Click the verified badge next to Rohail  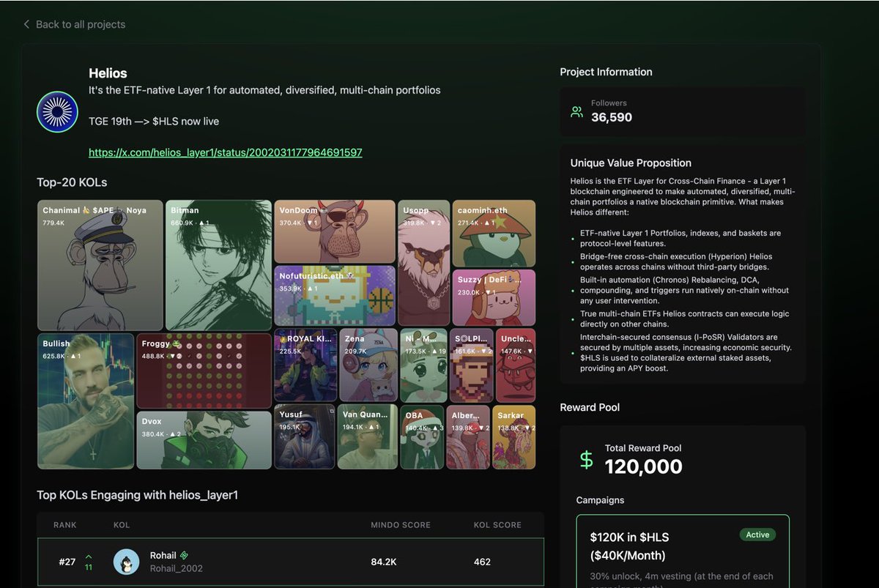click(185, 556)
